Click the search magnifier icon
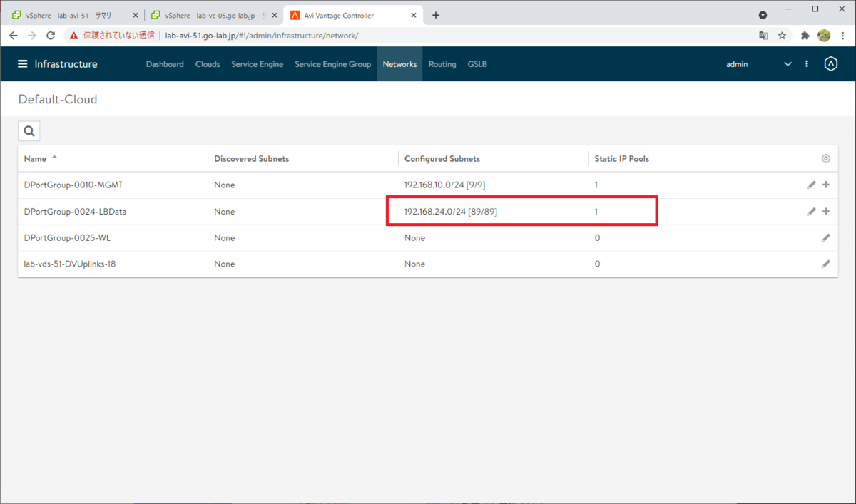856x504 pixels. [29, 131]
